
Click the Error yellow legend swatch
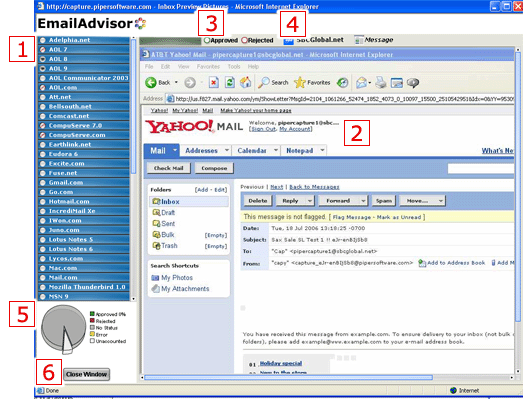coord(92,334)
